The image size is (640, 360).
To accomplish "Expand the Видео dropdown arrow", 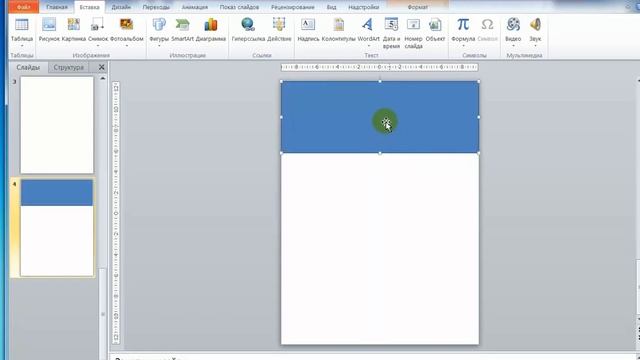I will 513,46.
